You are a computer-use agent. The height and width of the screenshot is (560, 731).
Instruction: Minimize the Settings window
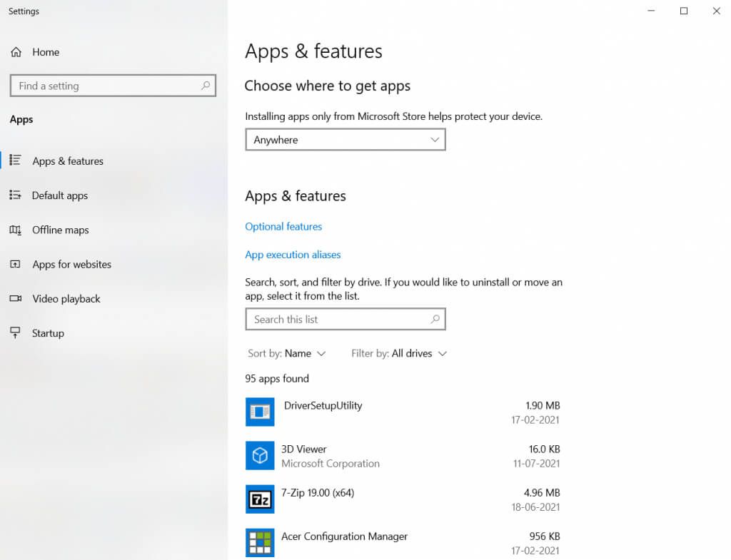coord(651,11)
